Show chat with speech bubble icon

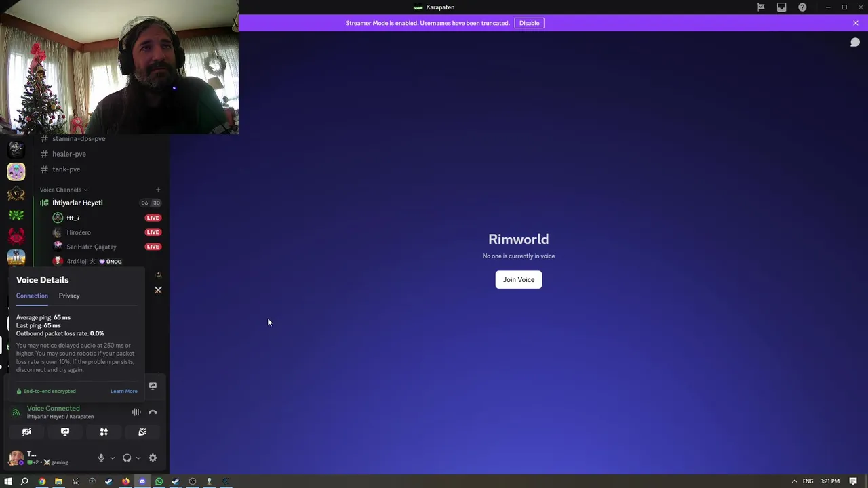click(x=855, y=43)
